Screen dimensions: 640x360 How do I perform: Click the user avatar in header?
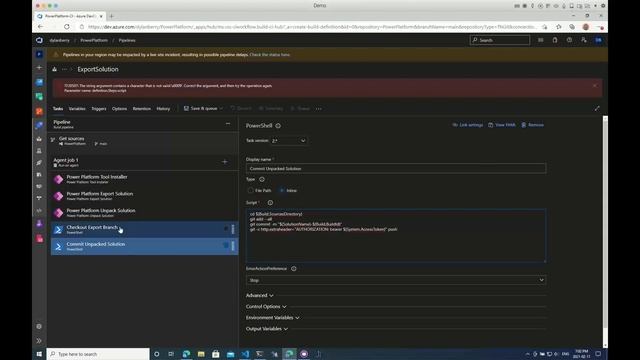coord(598,40)
